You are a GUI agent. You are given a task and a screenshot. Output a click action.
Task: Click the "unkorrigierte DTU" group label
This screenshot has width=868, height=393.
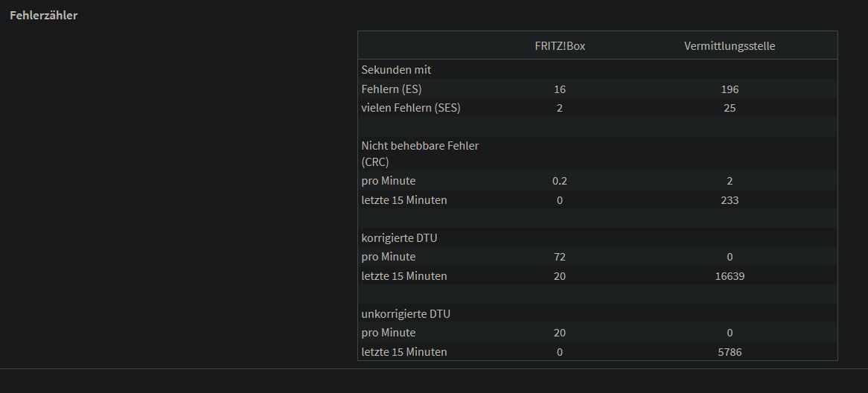click(406, 314)
